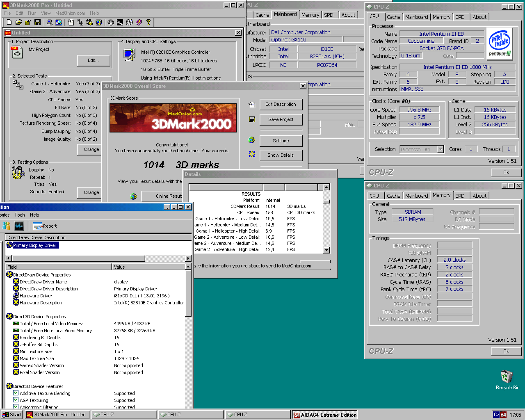The width and height of the screenshot is (525, 420).
Task: Open the Recycle Bin desktop icon
Action: pyautogui.click(x=507, y=379)
